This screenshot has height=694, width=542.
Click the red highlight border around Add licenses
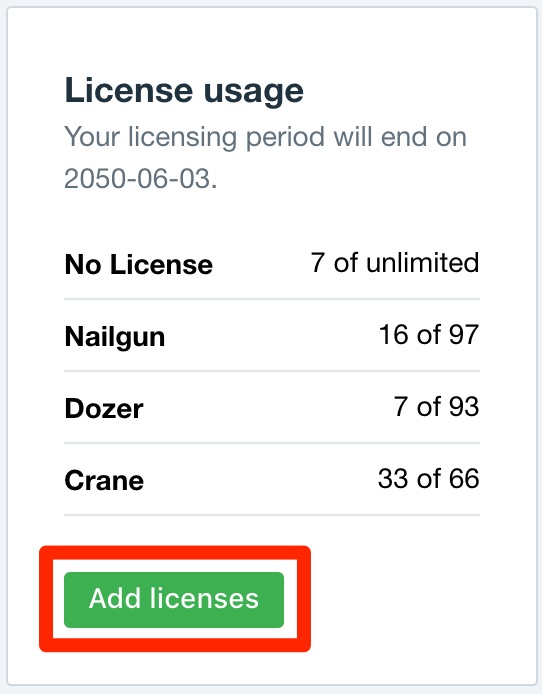click(x=175, y=553)
